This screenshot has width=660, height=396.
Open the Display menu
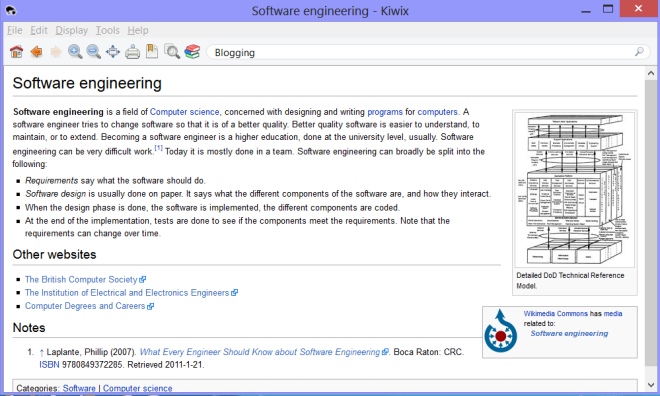(72, 30)
